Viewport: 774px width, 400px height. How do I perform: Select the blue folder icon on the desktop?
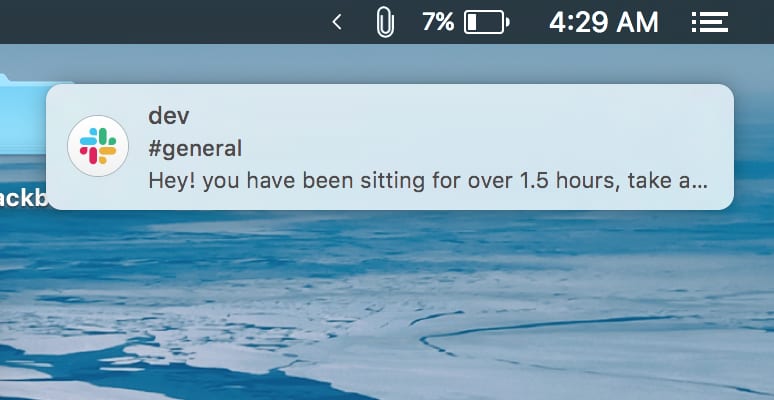[22, 116]
